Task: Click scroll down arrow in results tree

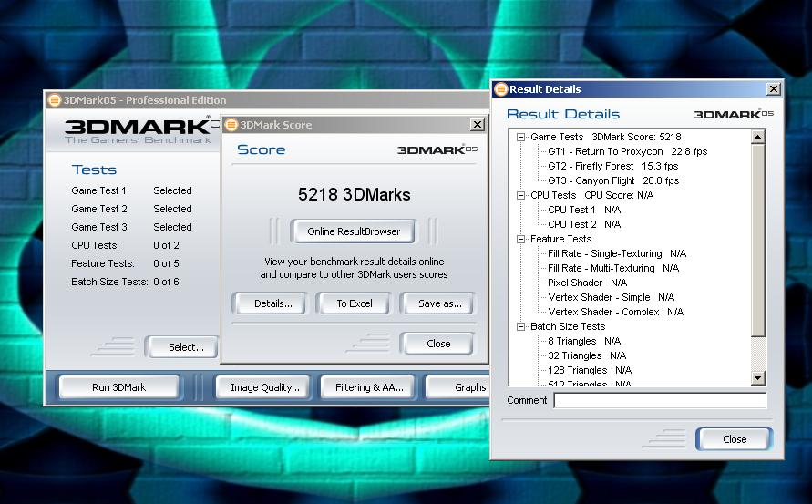Action: click(757, 377)
